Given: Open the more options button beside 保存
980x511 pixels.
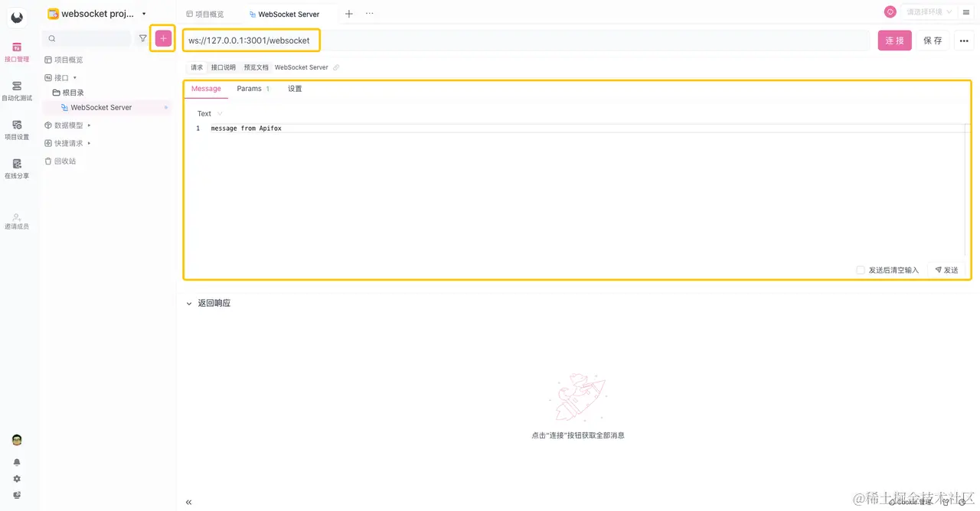Looking at the screenshot, I should pos(964,41).
